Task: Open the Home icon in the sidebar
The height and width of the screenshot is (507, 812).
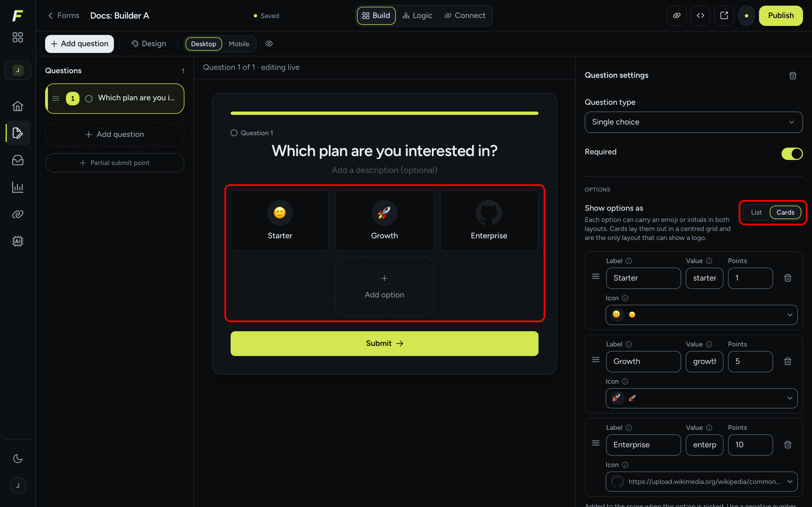Action: click(x=17, y=106)
